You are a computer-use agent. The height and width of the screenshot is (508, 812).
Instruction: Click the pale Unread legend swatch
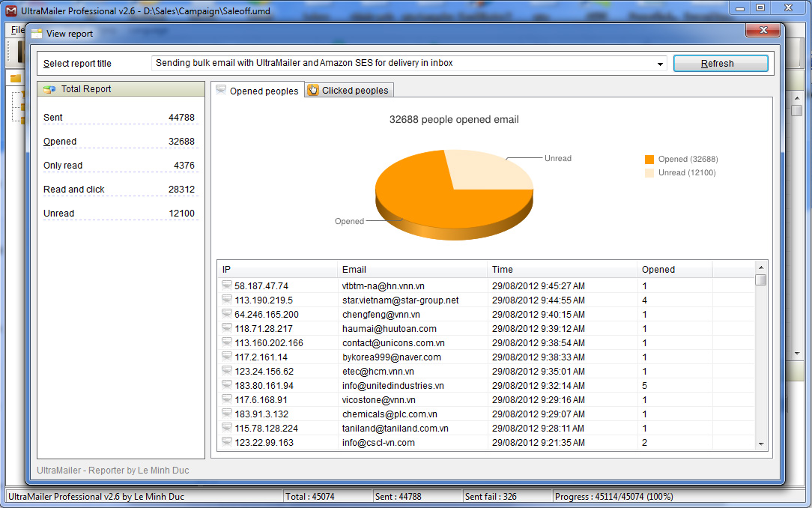pos(649,173)
